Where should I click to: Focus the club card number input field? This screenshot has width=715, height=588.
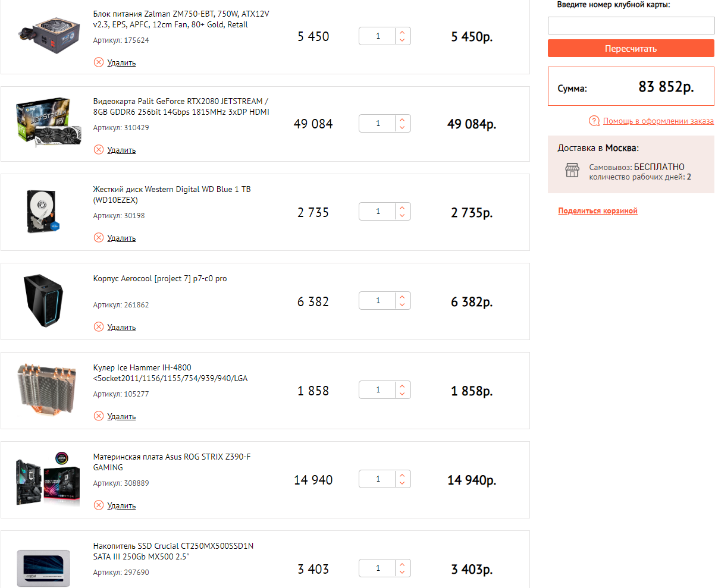point(631,26)
